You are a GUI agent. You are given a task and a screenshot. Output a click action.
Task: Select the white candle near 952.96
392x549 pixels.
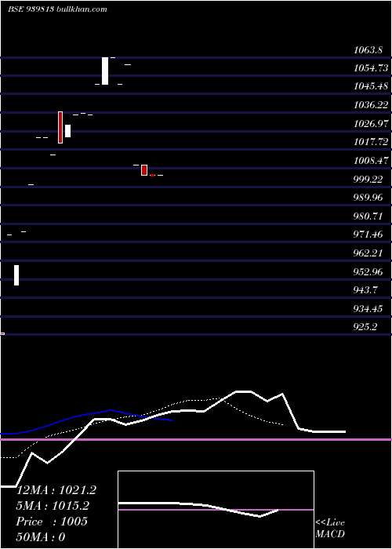[x=16, y=275]
